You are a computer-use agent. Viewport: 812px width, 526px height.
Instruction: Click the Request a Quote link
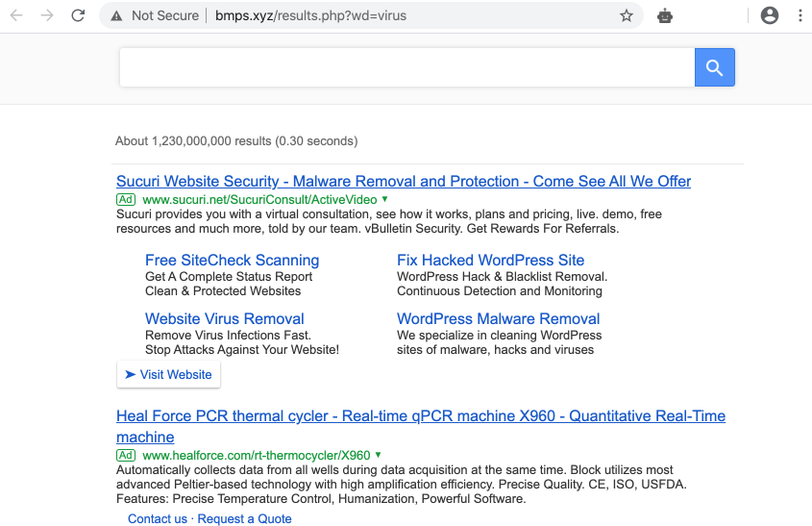pos(244,518)
